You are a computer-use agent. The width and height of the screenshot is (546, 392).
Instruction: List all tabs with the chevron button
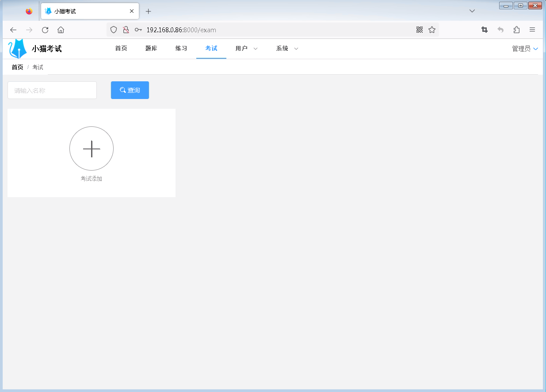[x=472, y=11]
